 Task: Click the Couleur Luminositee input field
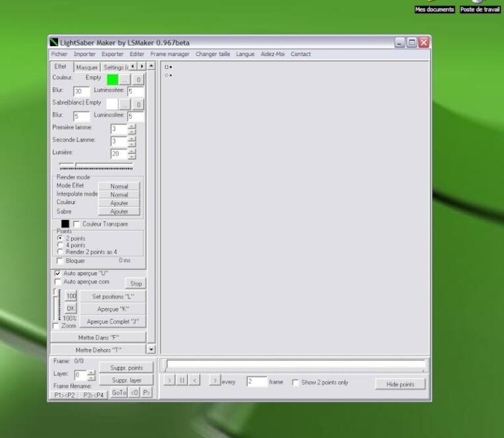(x=135, y=92)
